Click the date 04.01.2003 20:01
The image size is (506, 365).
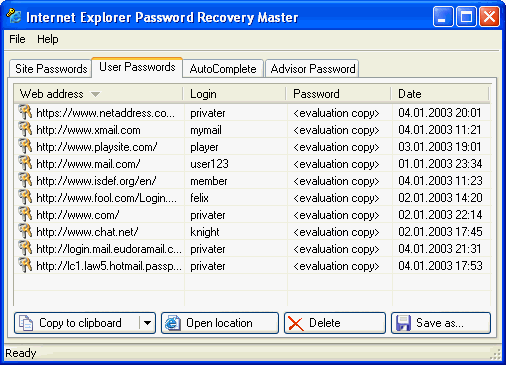pos(439,113)
